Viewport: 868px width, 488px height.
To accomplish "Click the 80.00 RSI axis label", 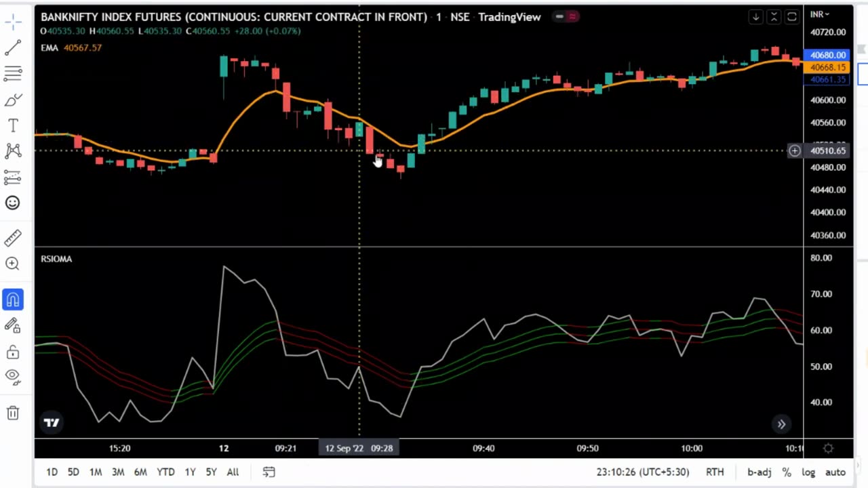I will tap(821, 258).
